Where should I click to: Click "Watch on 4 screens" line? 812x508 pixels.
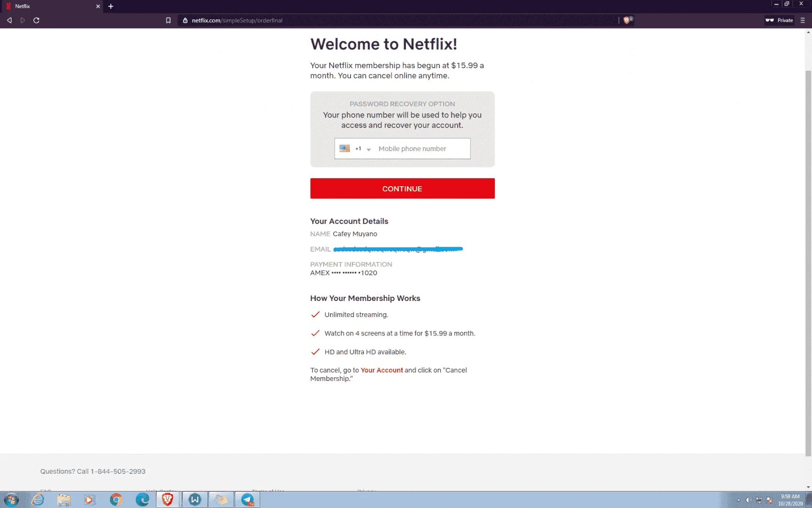coord(400,333)
